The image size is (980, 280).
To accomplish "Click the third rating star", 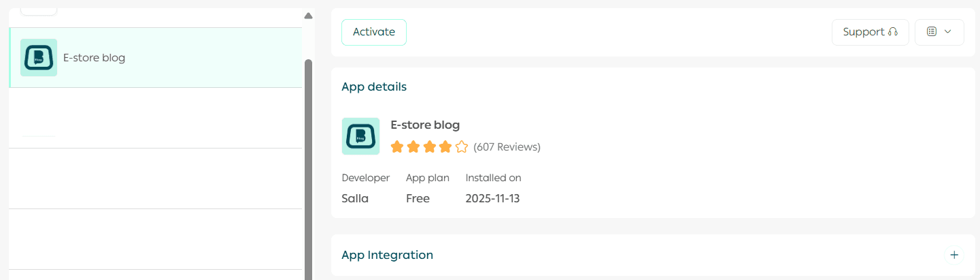I will tap(429, 146).
